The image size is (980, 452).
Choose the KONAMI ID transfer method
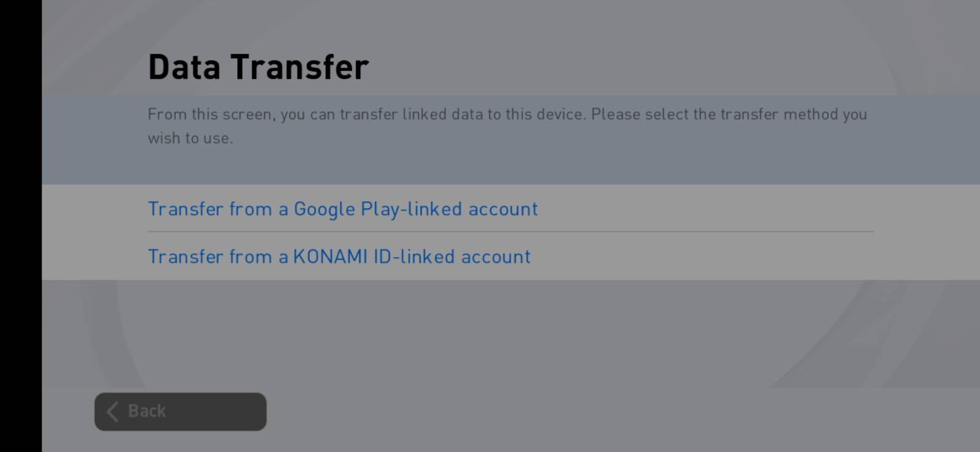coord(339,257)
